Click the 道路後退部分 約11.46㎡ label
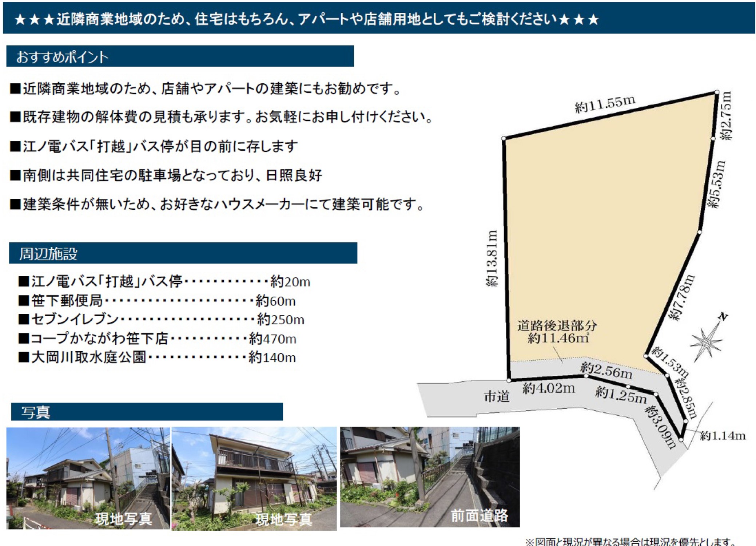This screenshot has width=756, height=546. (x=557, y=332)
